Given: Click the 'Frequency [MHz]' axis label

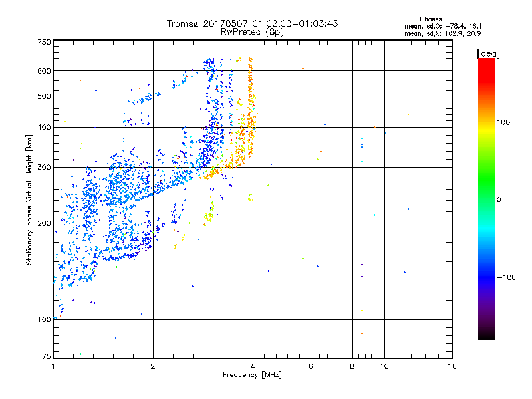Looking at the screenshot, I should (x=252, y=375).
